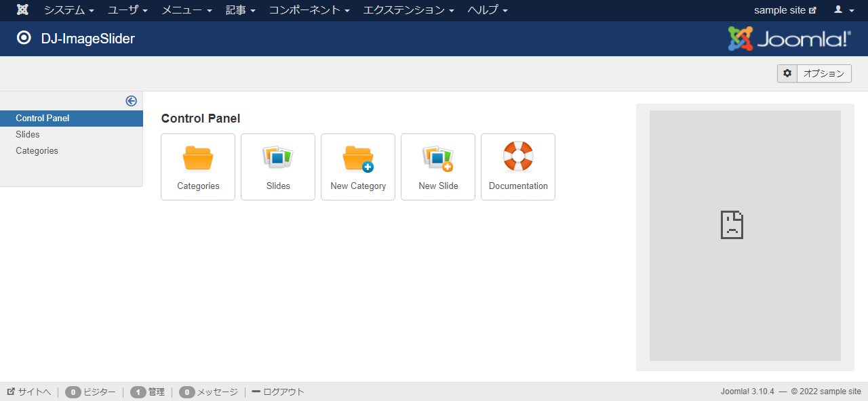Open the Documentation lifebuoy icon
The image size is (868, 401).
pyautogui.click(x=518, y=157)
